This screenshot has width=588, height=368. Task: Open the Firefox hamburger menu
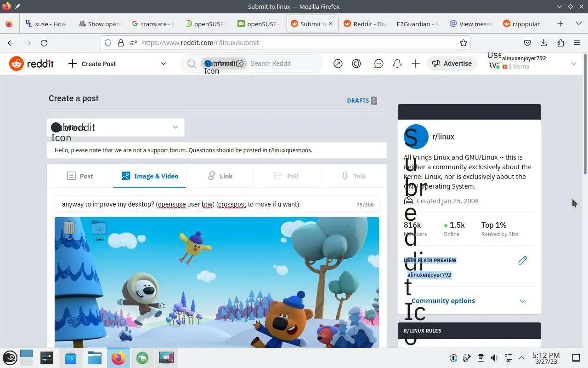pos(577,43)
